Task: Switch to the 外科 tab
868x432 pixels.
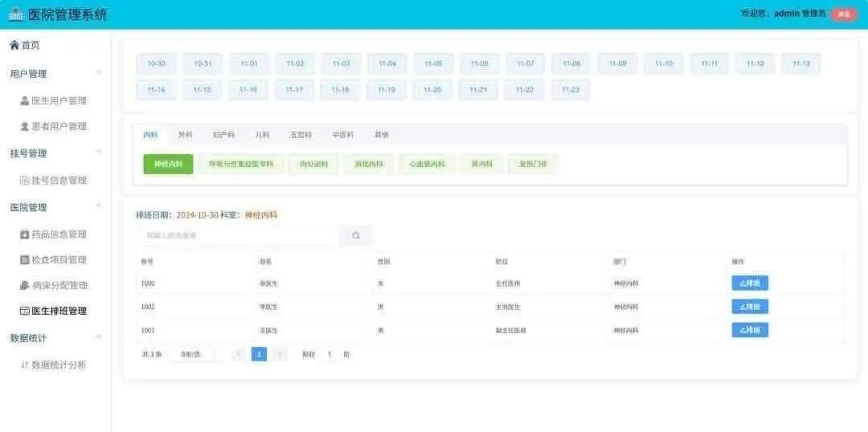Action: click(x=184, y=135)
